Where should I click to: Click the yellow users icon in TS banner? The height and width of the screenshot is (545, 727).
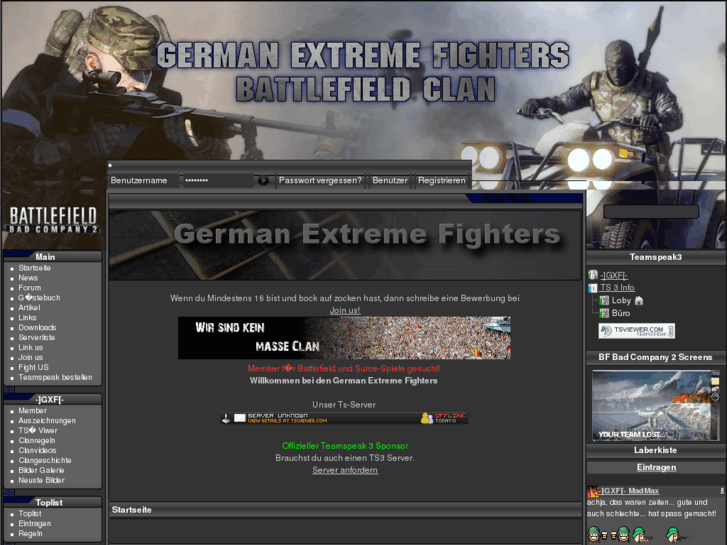click(x=427, y=418)
